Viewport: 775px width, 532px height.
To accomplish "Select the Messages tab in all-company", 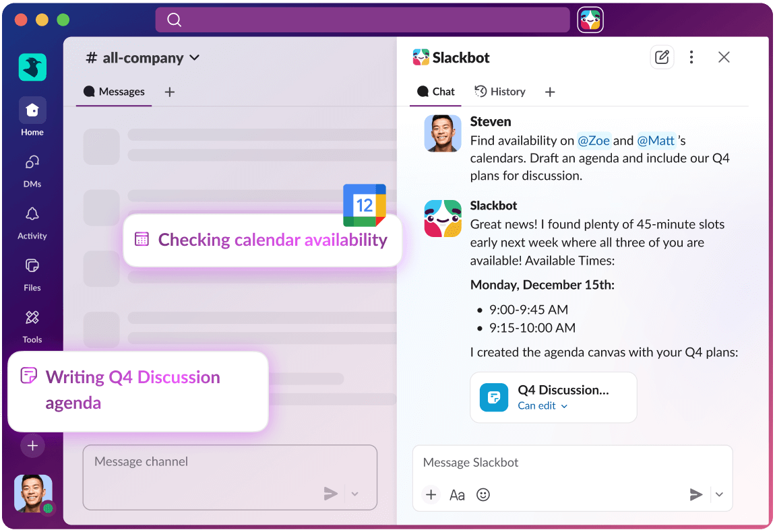I will click(x=113, y=92).
